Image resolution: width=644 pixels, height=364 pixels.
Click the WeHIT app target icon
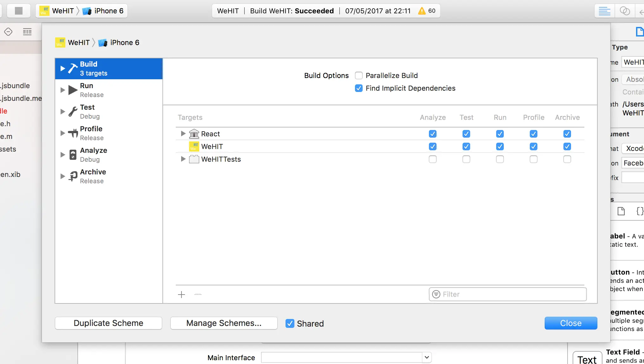pyautogui.click(x=194, y=146)
